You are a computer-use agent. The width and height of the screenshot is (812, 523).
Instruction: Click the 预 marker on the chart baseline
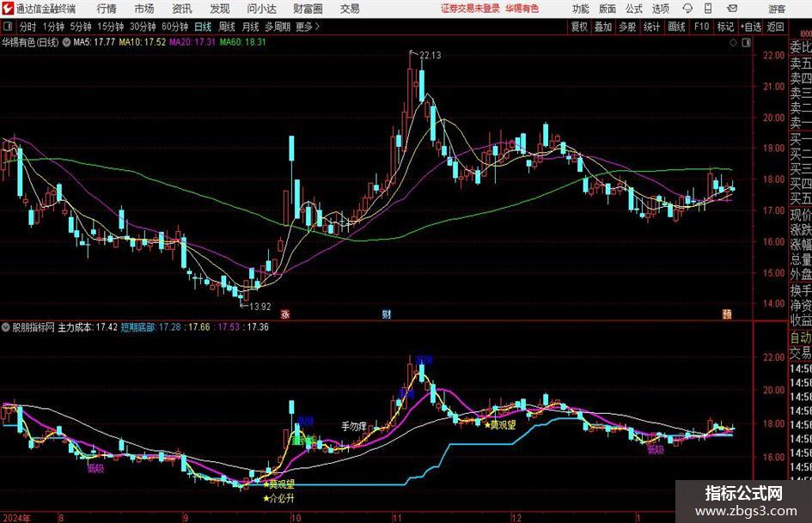(727, 313)
